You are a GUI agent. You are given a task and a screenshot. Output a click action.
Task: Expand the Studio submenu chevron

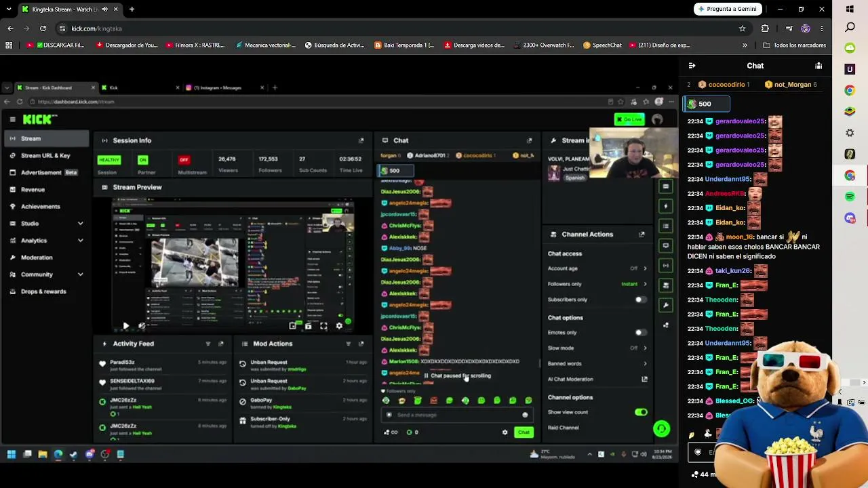(80, 223)
